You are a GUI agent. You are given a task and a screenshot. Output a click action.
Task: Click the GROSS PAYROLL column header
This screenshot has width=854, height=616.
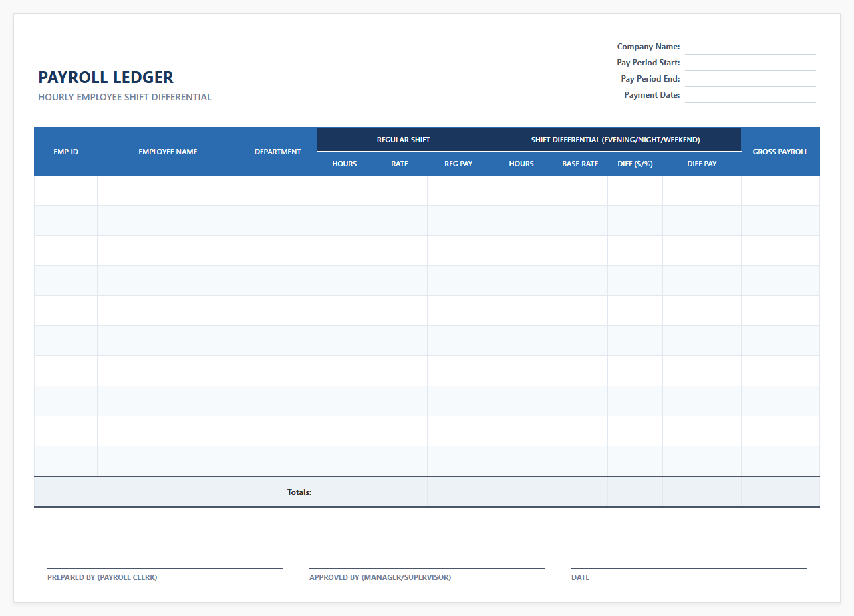[780, 152]
